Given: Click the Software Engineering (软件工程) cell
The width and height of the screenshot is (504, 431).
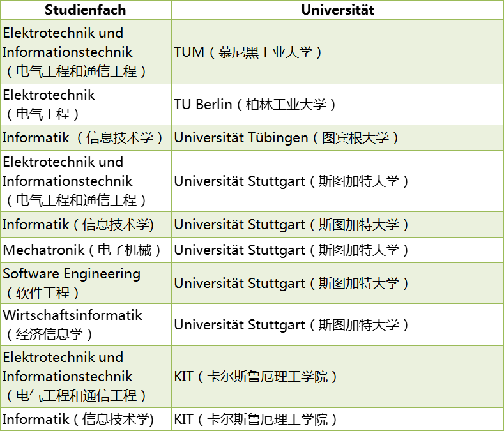Looking at the screenshot, I should 86,283.
